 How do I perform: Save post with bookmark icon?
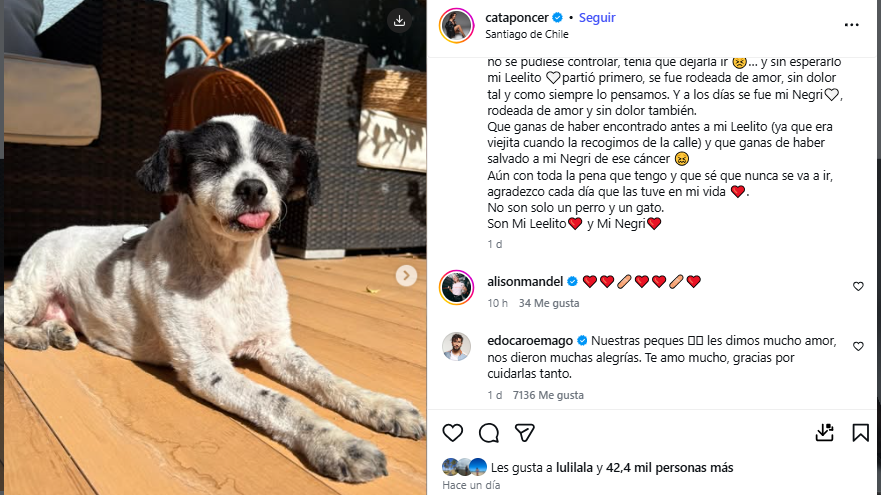(860, 433)
